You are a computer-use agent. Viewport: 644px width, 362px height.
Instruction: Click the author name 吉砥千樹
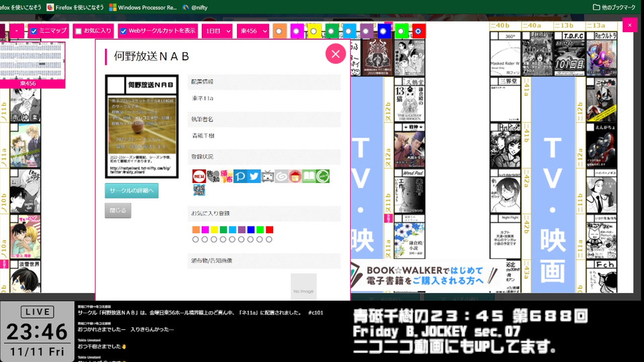point(203,135)
